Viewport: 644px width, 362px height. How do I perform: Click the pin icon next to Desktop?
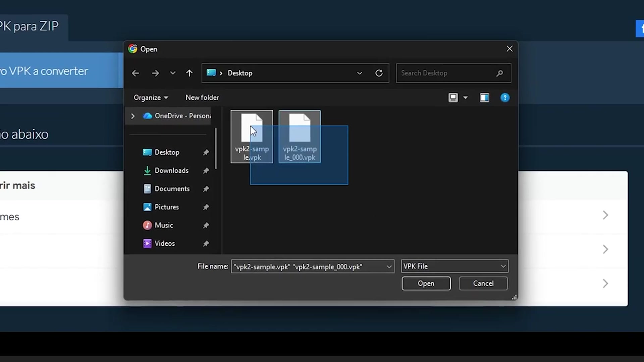tap(206, 152)
